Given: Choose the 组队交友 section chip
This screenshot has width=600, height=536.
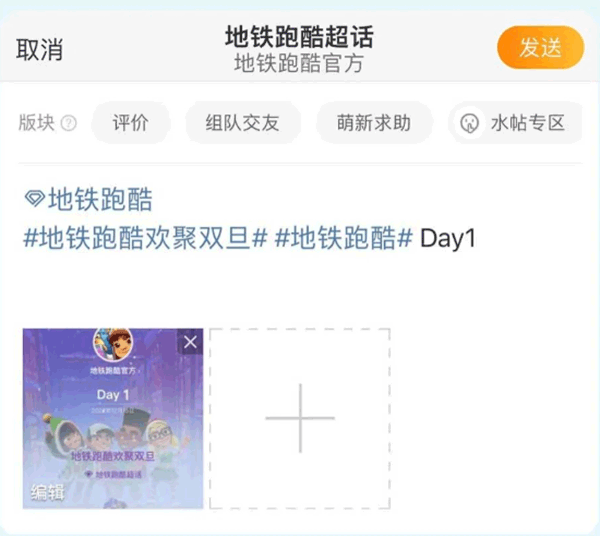Looking at the screenshot, I should click(x=243, y=123).
